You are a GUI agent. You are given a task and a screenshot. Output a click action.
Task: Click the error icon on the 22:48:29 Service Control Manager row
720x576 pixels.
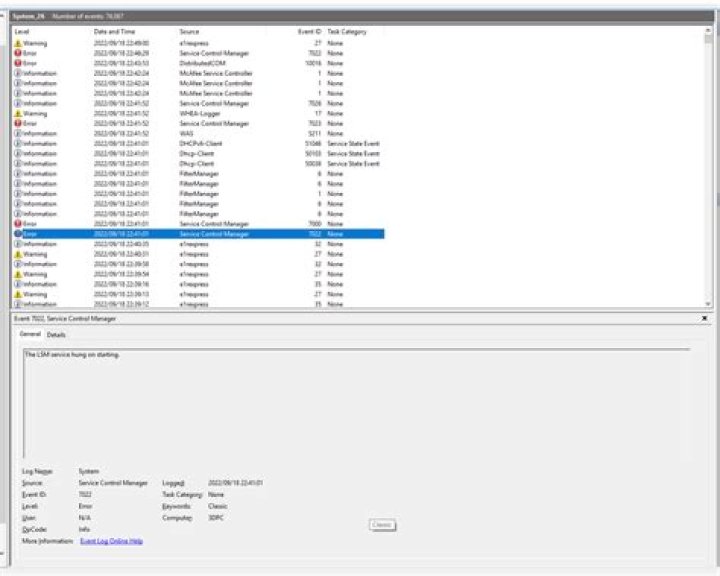tap(18, 53)
